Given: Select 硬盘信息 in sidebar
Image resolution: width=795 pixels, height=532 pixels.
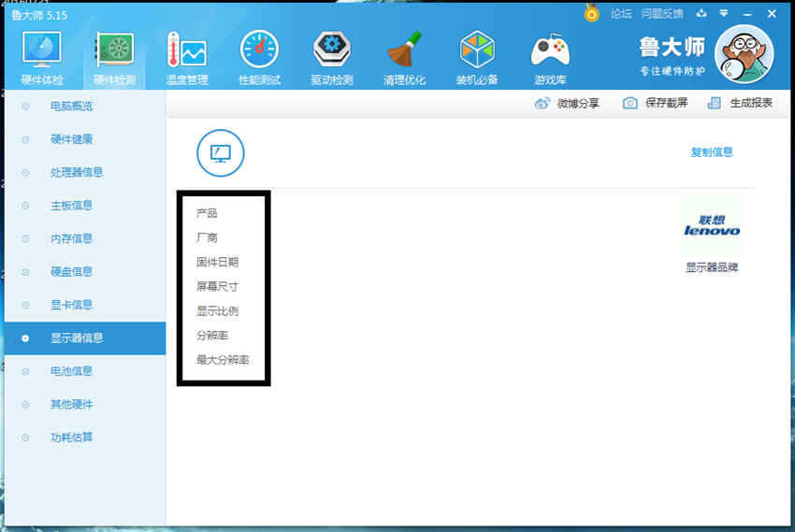Looking at the screenshot, I should pos(85,271).
